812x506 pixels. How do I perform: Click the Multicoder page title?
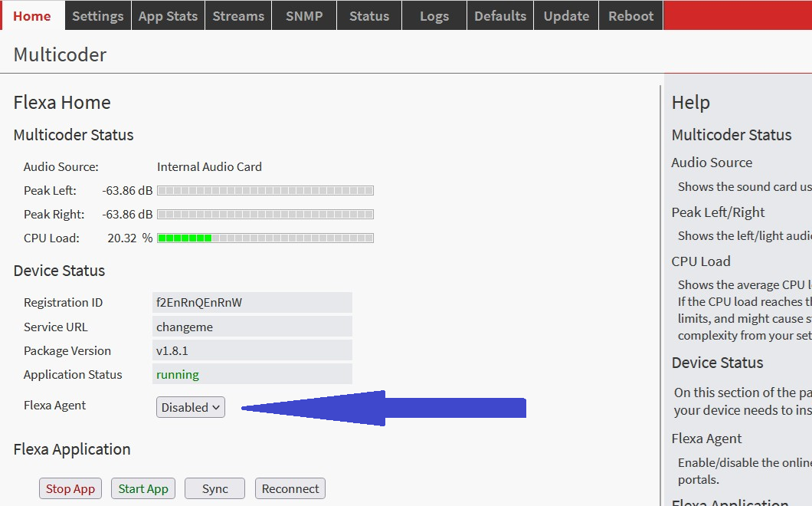60,54
